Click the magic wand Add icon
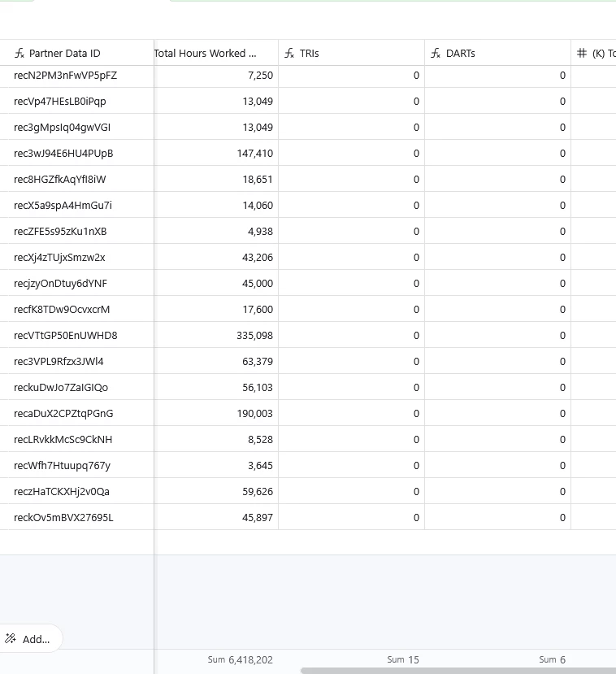The width and height of the screenshot is (616, 674). 11,639
